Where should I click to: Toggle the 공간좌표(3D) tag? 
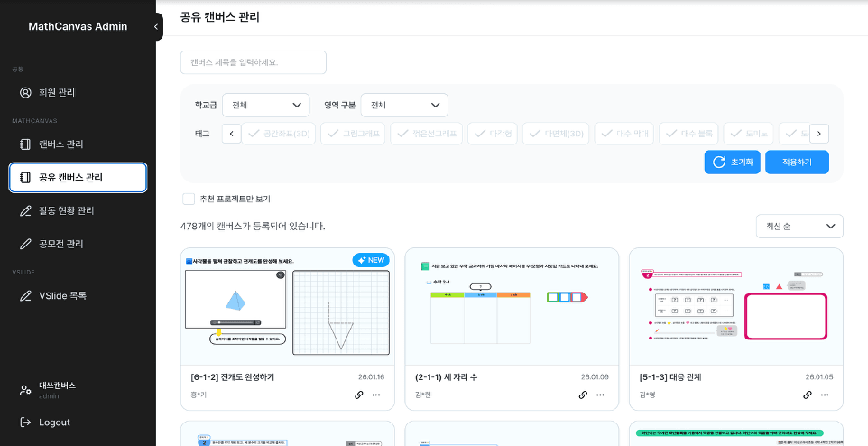click(279, 134)
